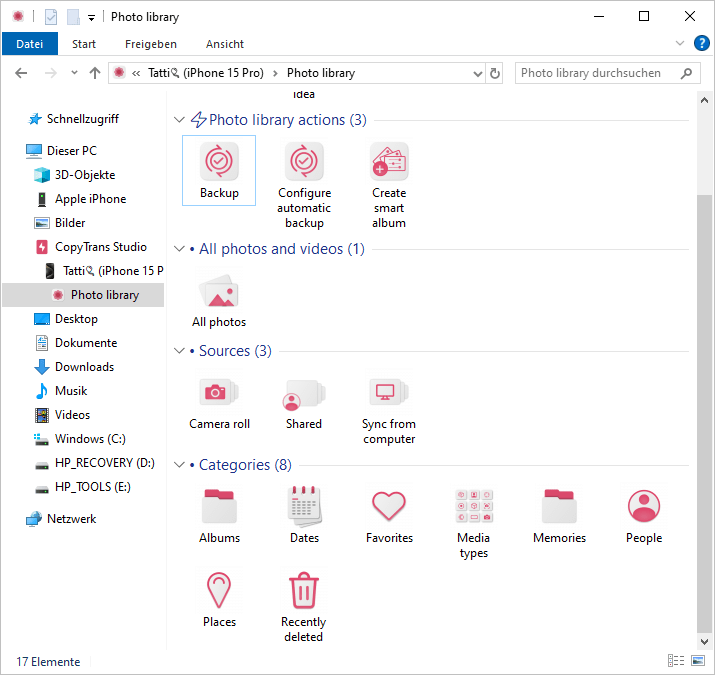715x675 pixels.
Task: Open the Places pin category
Action: pos(219,591)
